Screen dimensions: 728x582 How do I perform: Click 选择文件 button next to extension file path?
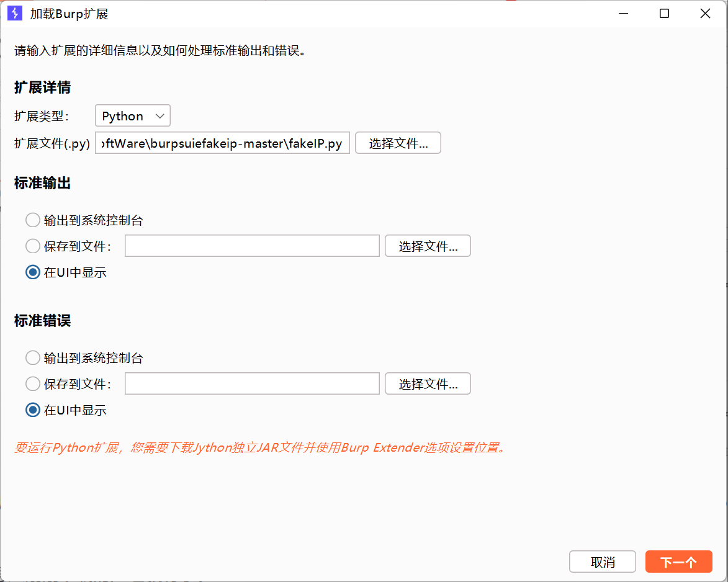[x=398, y=143]
